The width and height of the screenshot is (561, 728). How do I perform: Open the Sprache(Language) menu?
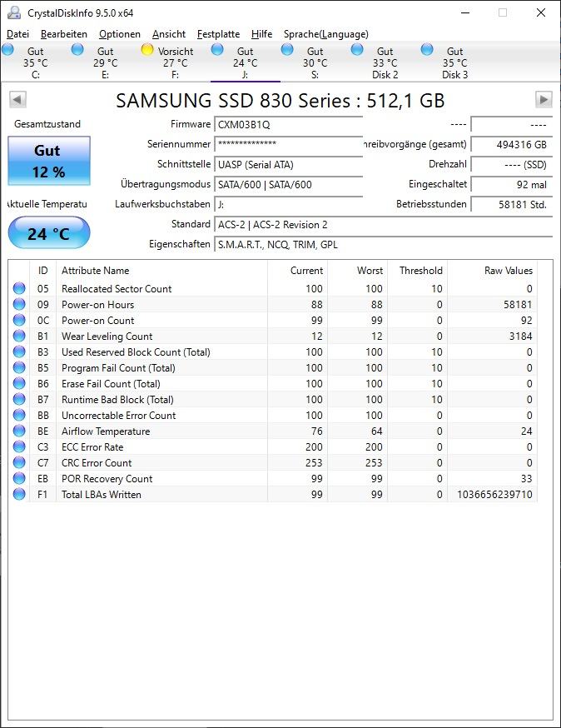pos(325,34)
